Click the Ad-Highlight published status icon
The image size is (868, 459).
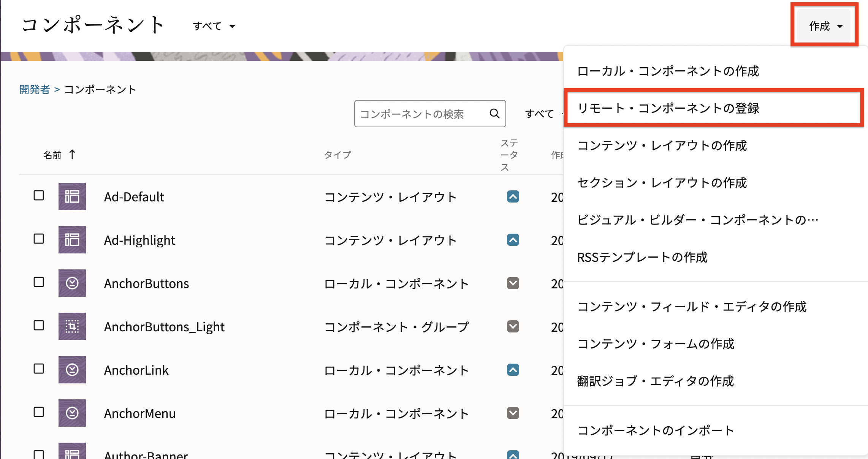513,240
